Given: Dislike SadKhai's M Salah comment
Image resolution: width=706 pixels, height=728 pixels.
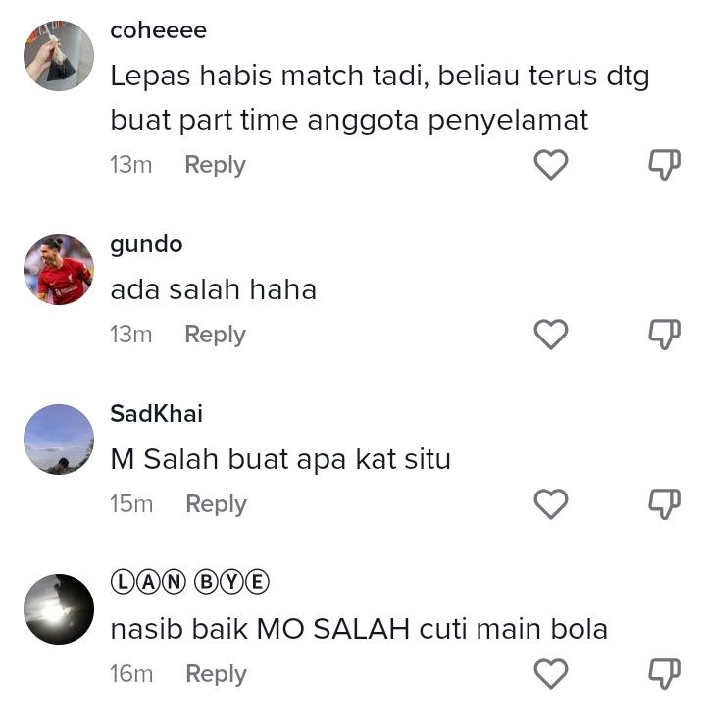Looking at the screenshot, I should point(664,503).
